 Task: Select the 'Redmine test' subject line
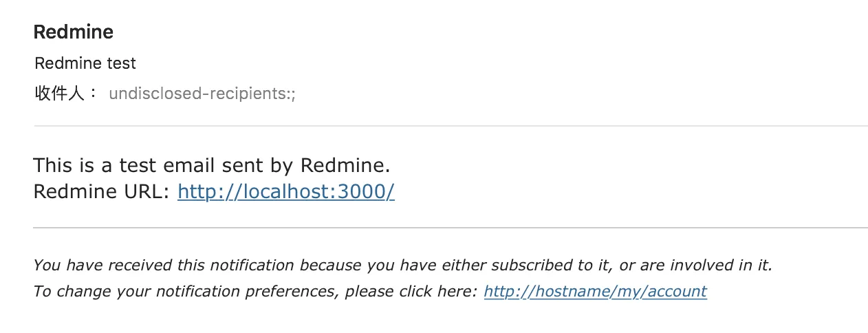pos(85,63)
